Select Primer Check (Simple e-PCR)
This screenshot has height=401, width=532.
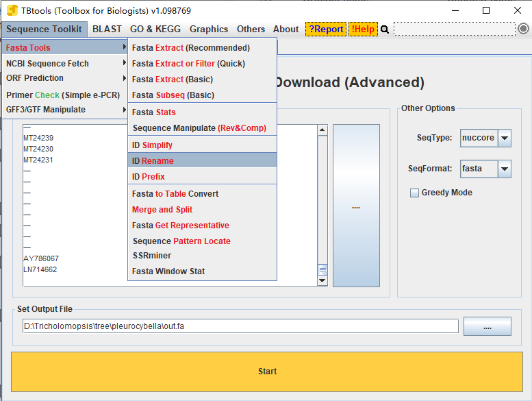coord(63,95)
